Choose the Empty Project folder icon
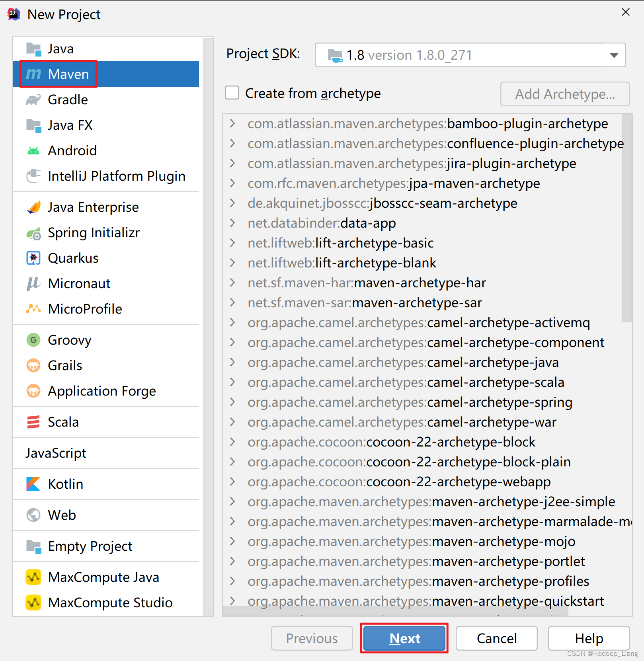The image size is (644, 661). click(x=33, y=546)
